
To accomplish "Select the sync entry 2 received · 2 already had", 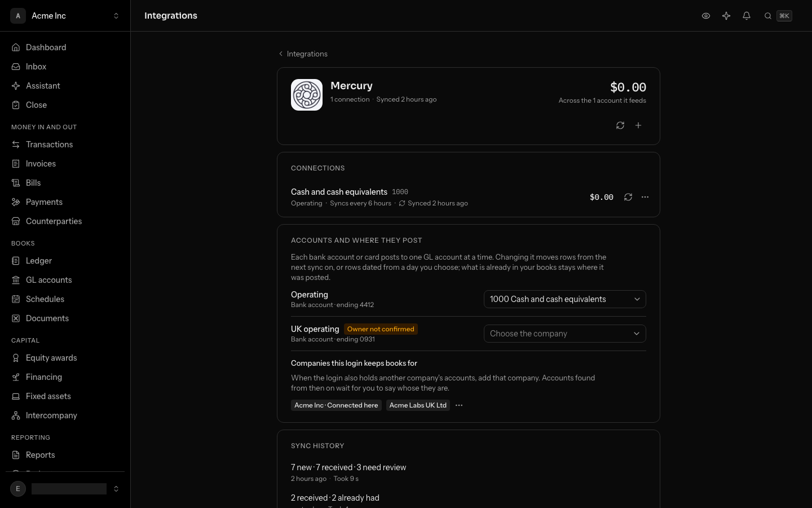I will pyautogui.click(x=335, y=498).
